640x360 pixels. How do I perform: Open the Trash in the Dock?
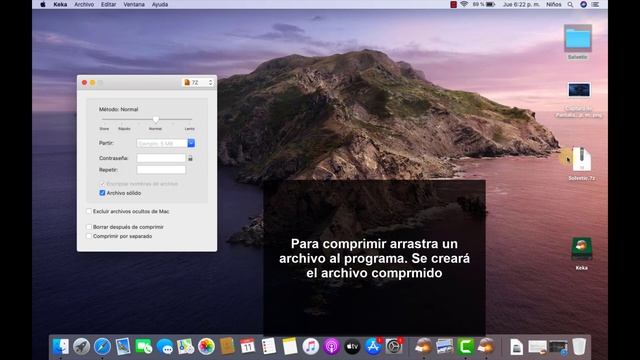(x=579, y=347)
